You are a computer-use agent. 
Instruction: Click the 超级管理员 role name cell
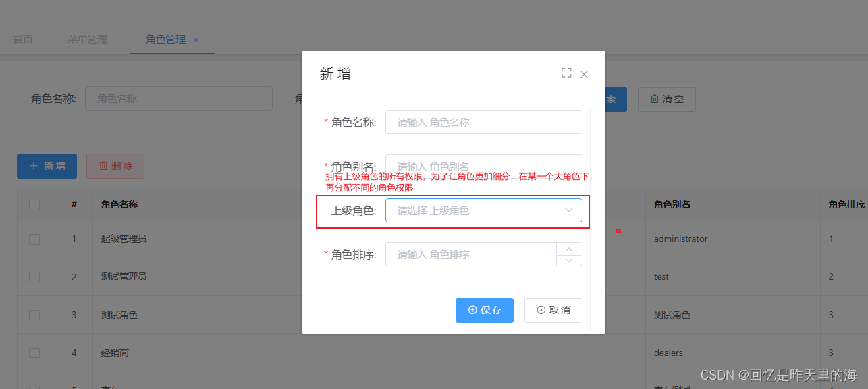pos(124,239)
